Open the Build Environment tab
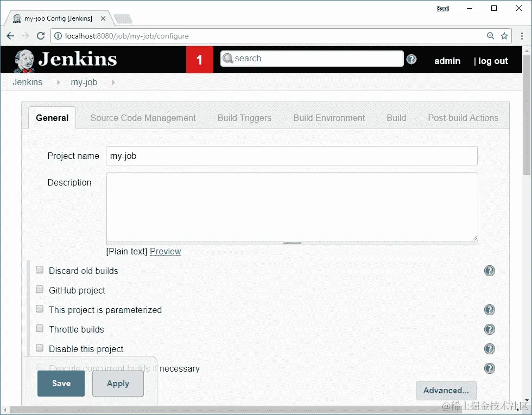Screen dimensions: 532x415 [x=329, y=118]
